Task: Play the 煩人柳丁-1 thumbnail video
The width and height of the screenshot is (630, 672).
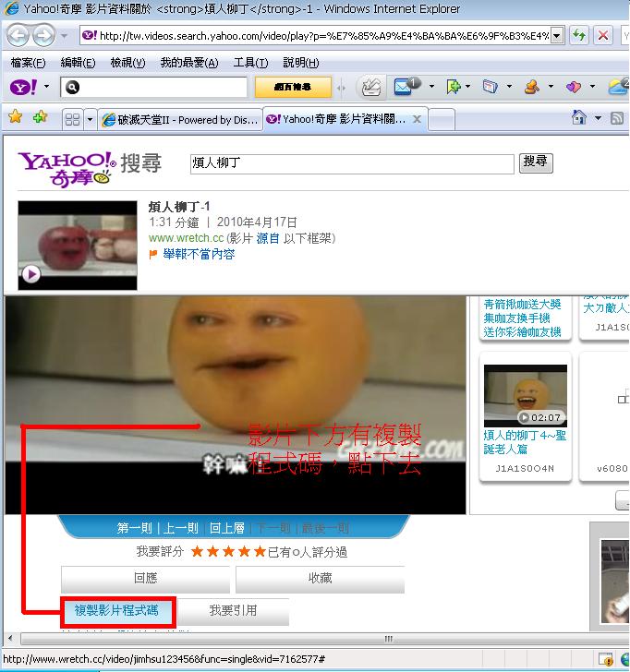Action: tap(78, 246)
